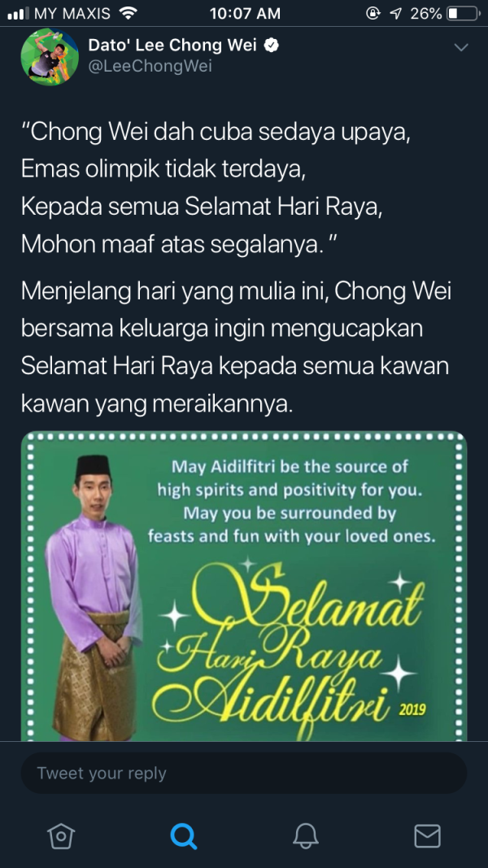Tap the battery indicator in status bar
488x868 pixels.
(463, 13)
